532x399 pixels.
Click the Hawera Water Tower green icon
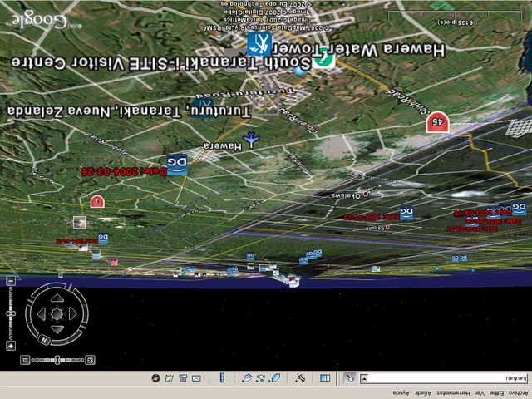[323, 58]
